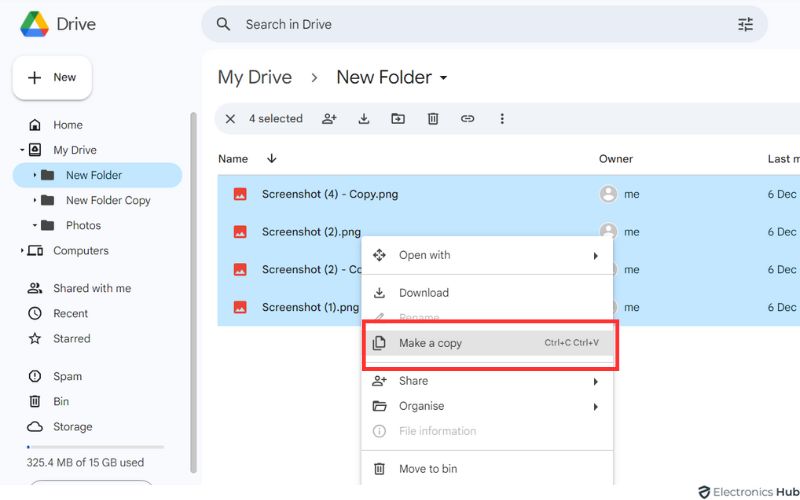Click the search magnifier icon
This screenshot has width=800, height=500.
pyautogui.click(x=223, y=24)
